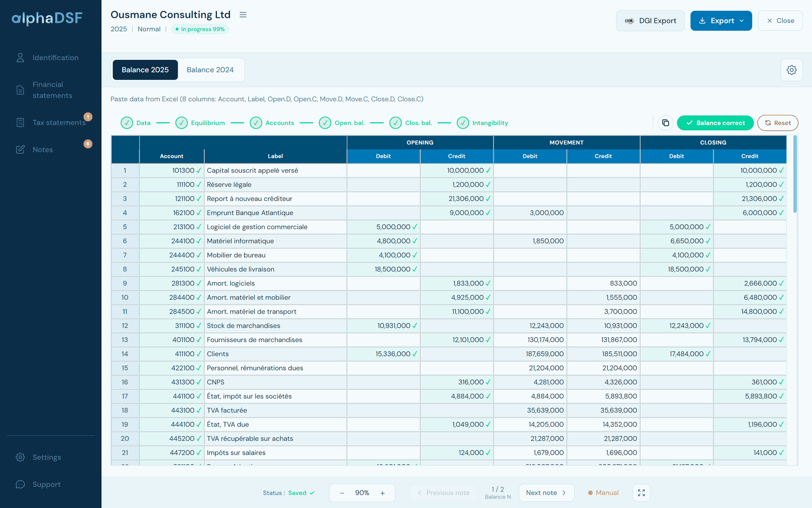The image size is (812, 508).
Task: Click the In progress 99% status badge
Action: coord(200,29)
